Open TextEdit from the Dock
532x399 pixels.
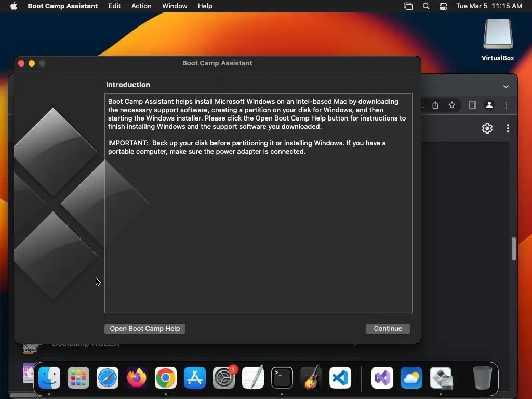click(x=253, y=377)
